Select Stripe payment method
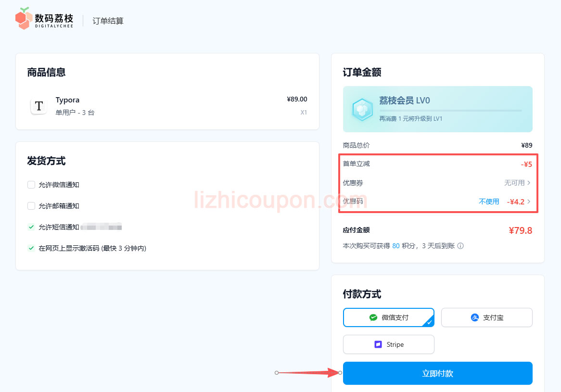 click(x=389, y=344)
